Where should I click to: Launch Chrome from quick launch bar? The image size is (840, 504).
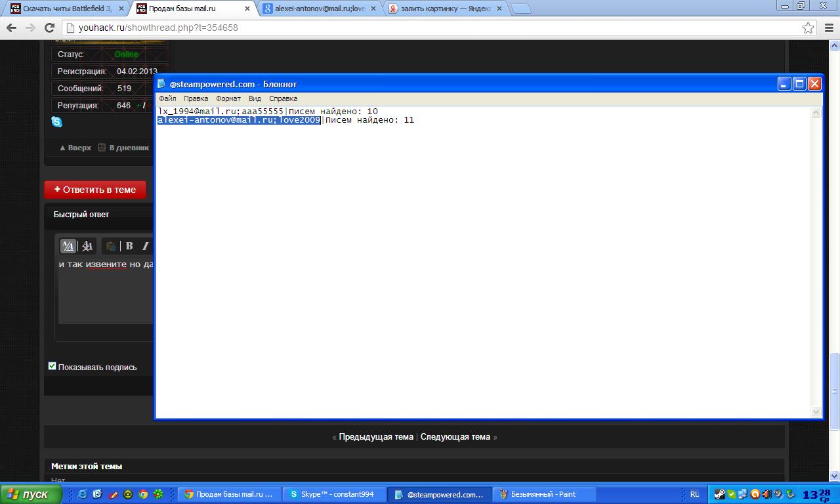143,494
